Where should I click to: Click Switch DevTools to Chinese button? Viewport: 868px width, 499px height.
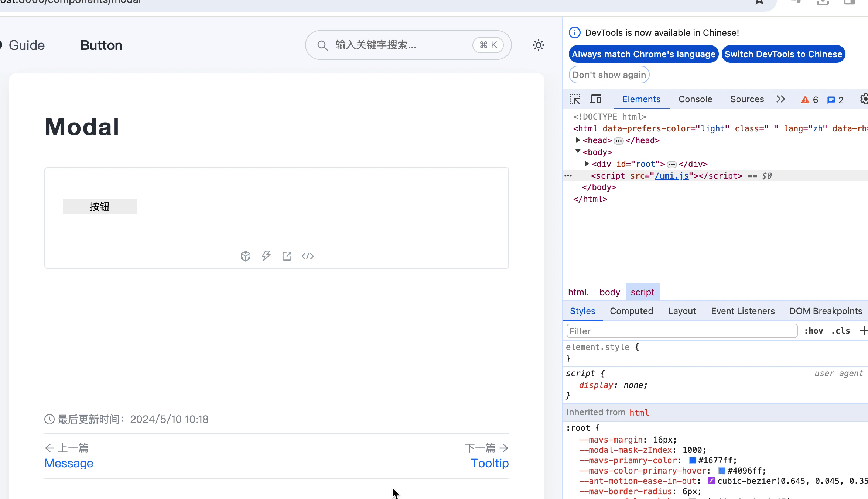coord(783,54)
